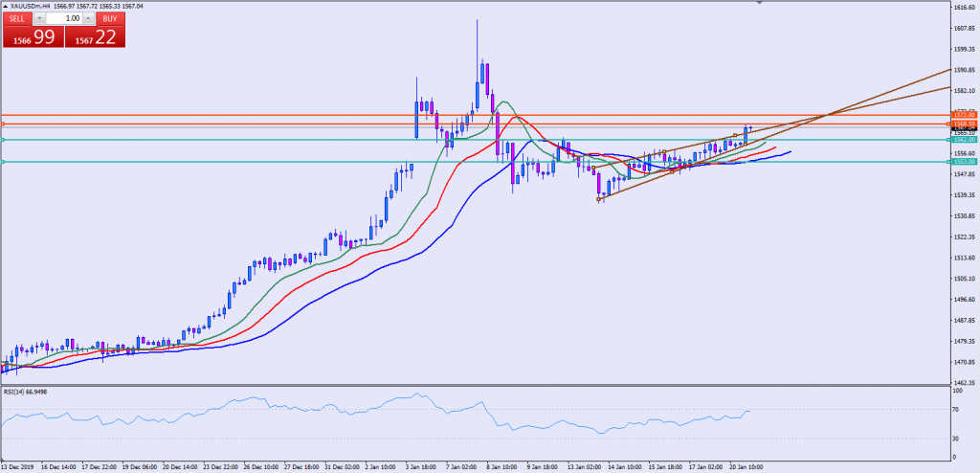Screen dimensions: 980x473
Task: Increase the lot volume with the up arrow
Action: tap(89, 19)
